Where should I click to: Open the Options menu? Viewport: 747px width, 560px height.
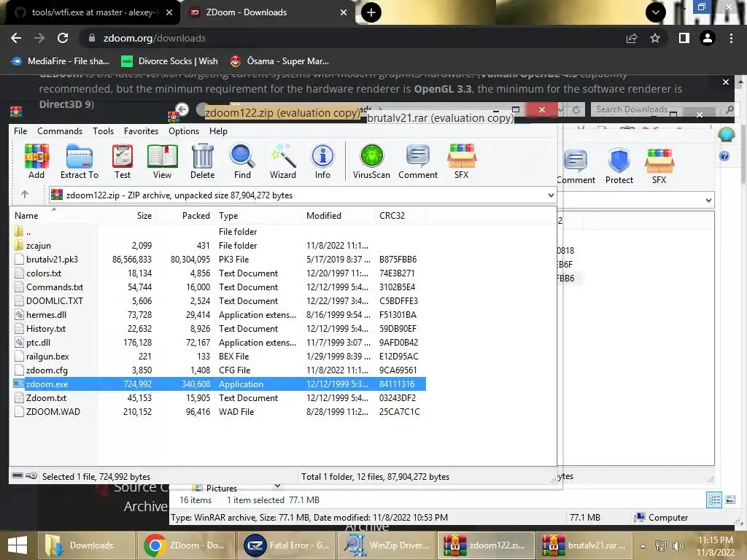184,131
